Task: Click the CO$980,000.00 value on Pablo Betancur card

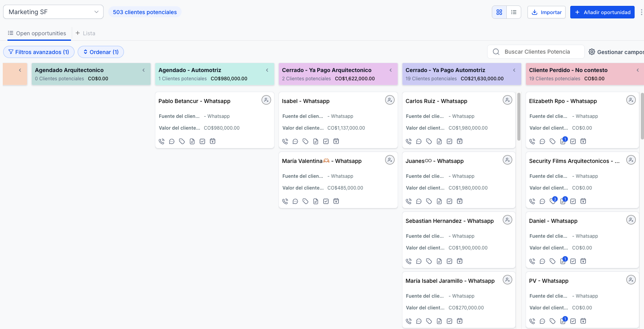Action: pyautogui.click(x=222, y=128)
